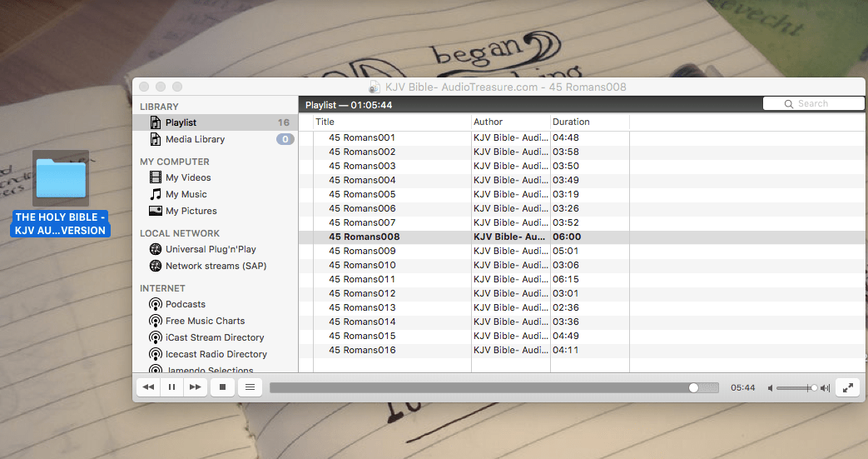This screenshot has height=459, width=868.
Task: Select My Videos in the sidebar
Action: (188, 177)
